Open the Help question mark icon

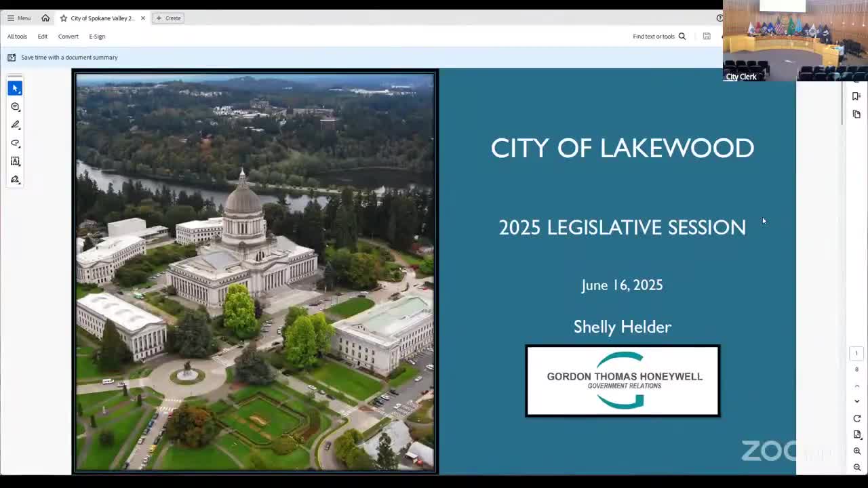[x=719, y=18]
